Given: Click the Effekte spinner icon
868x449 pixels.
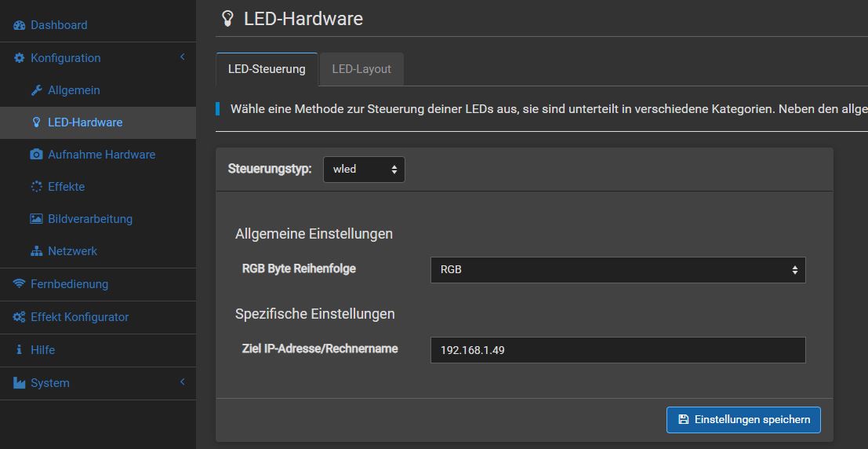Looking at the screenshot, I should [x=37, y=187].
